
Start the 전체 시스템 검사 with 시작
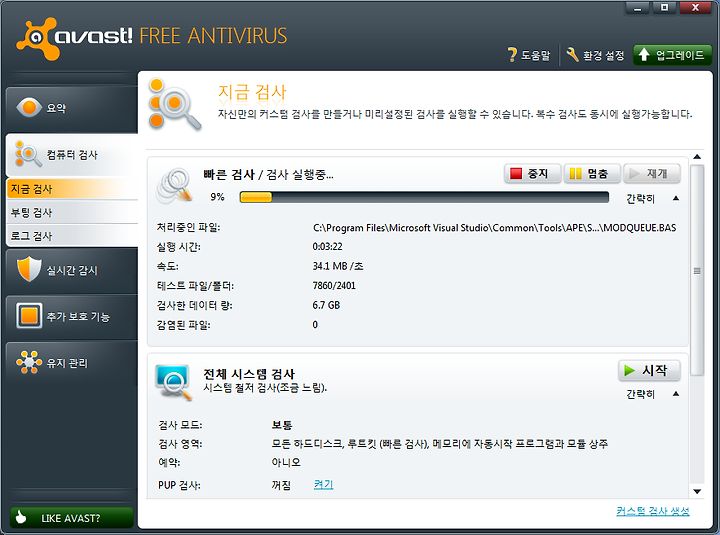click(x=649, y=370)
